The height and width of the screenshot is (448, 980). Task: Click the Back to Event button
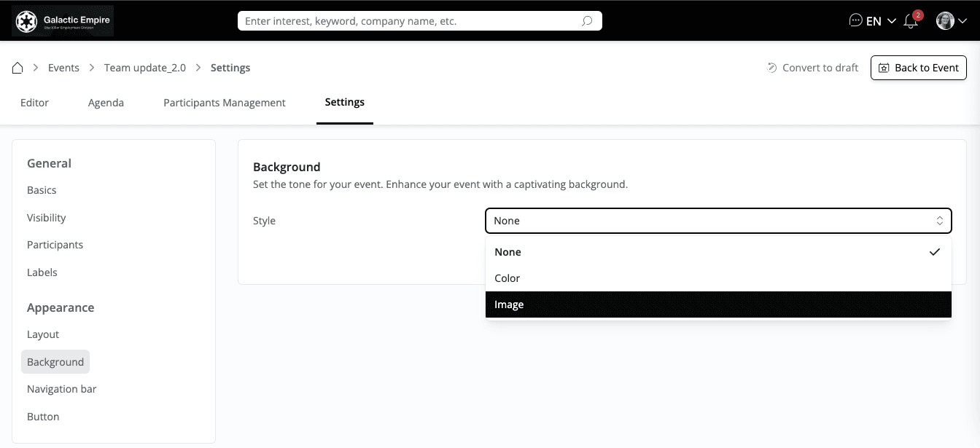point(919,68)
